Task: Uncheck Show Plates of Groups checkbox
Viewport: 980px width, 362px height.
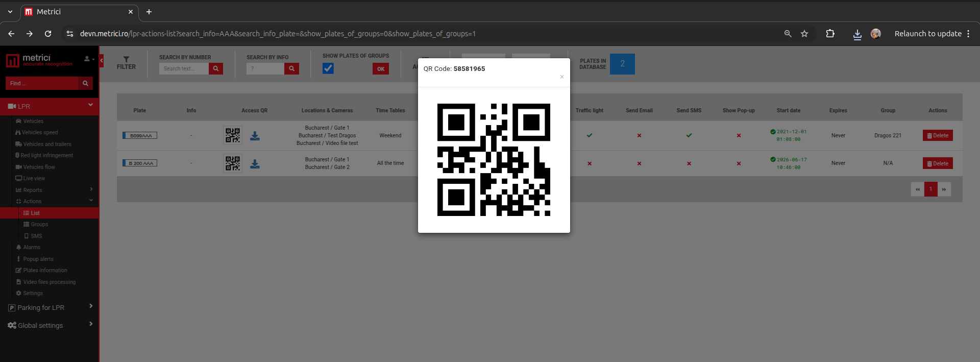Action: [328, 68]
